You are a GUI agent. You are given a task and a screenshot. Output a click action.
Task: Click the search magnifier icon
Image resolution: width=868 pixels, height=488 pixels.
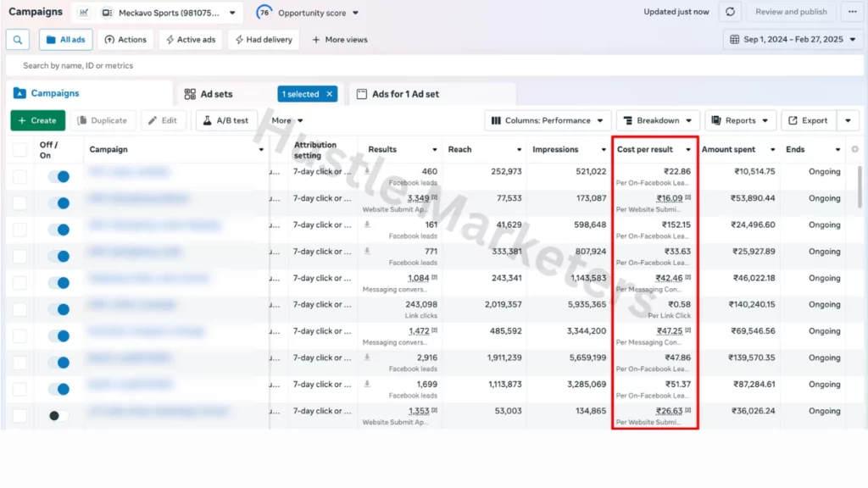pos(18,40)
